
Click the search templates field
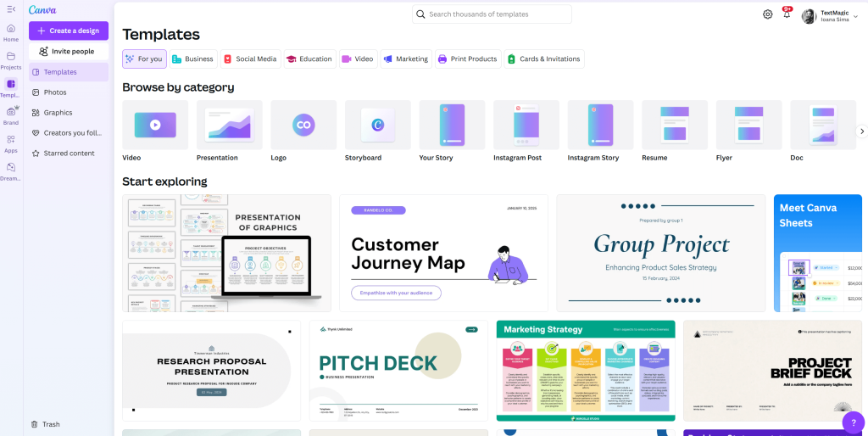tap(492, 14)
